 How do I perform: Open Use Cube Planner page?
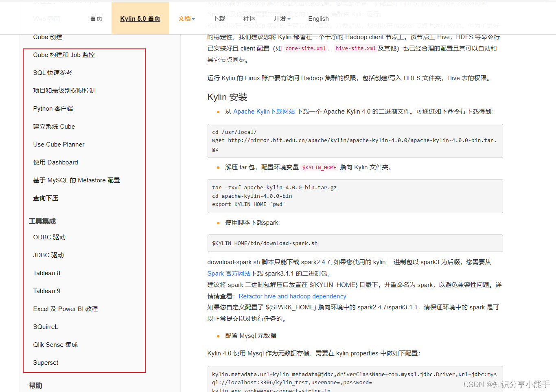(x=59, y=145)
